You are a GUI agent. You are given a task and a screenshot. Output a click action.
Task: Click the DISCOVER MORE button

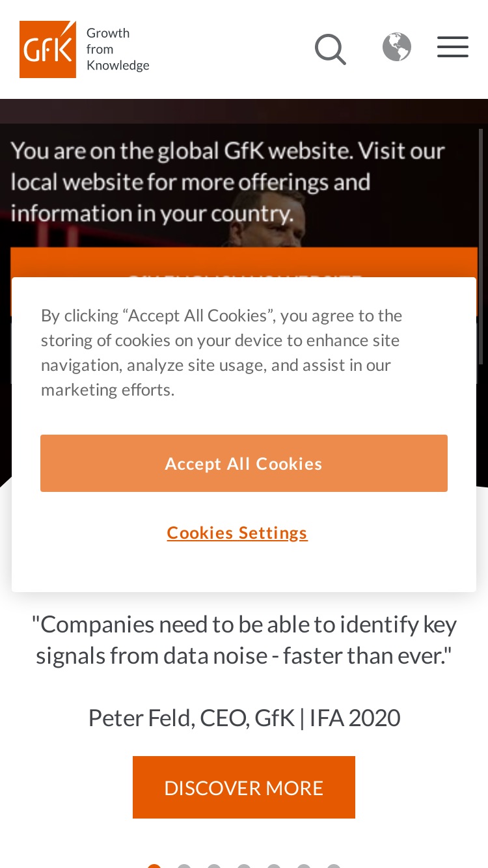pos(244,787)
